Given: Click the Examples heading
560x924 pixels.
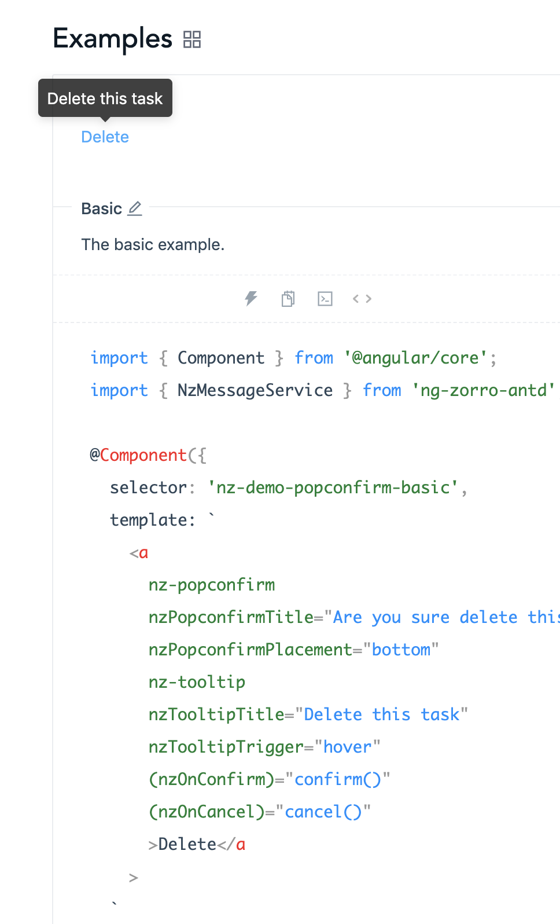Looking at the screenshot, I should click(x=113, y=39).
